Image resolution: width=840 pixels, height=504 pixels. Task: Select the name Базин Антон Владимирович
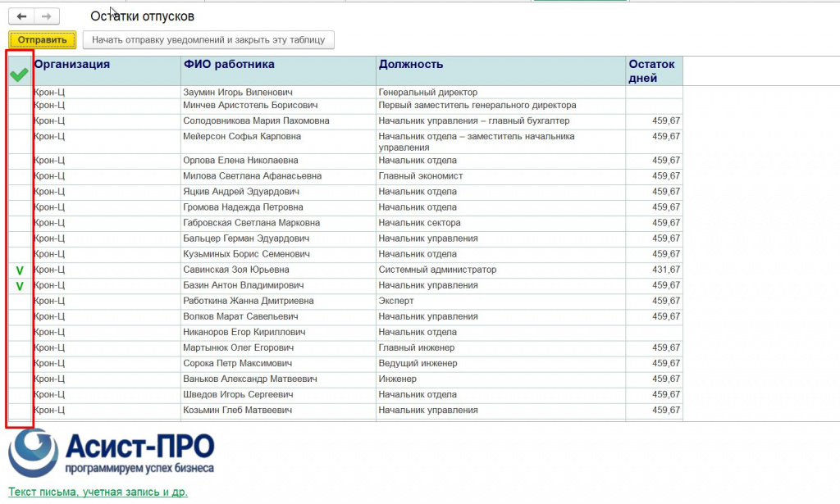pos(243,285)
